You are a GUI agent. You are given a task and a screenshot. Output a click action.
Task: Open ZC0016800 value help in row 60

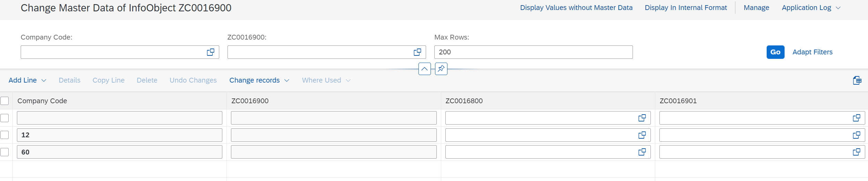coord(642,152)
